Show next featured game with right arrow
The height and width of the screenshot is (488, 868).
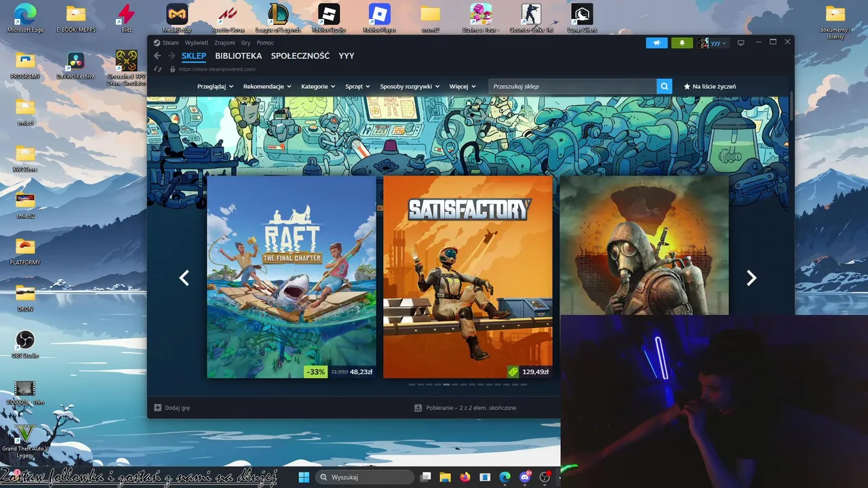coord(751,278)
